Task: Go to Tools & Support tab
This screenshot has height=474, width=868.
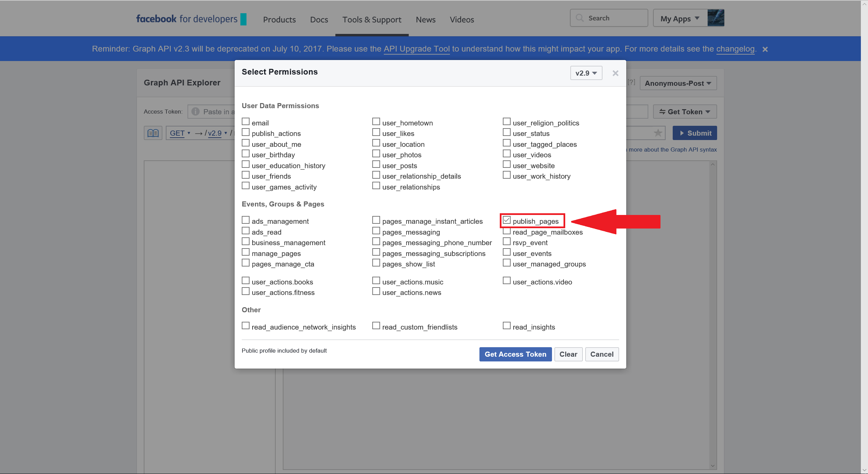Action: [372, 20]
